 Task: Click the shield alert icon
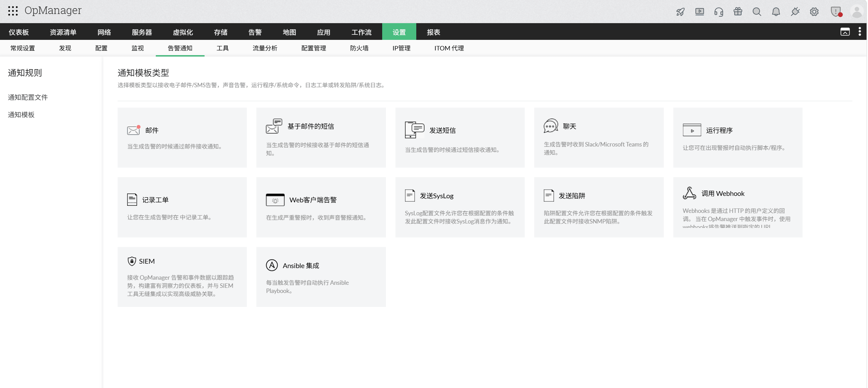coord(836,12)
